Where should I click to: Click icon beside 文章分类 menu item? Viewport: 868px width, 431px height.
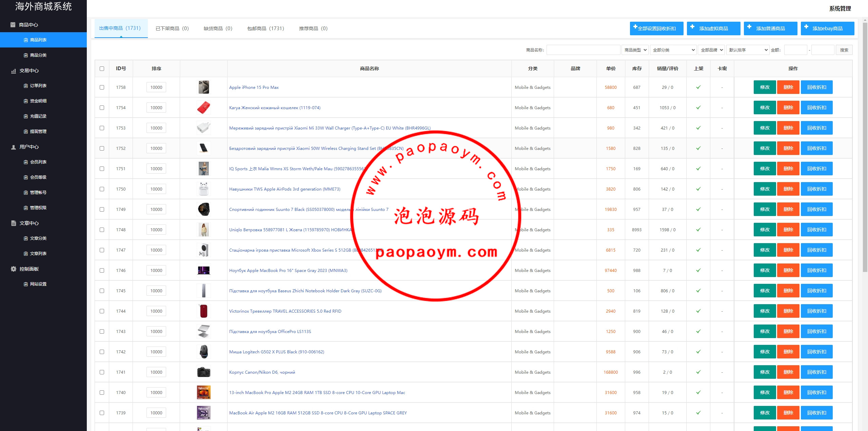(x=26, y=238)
